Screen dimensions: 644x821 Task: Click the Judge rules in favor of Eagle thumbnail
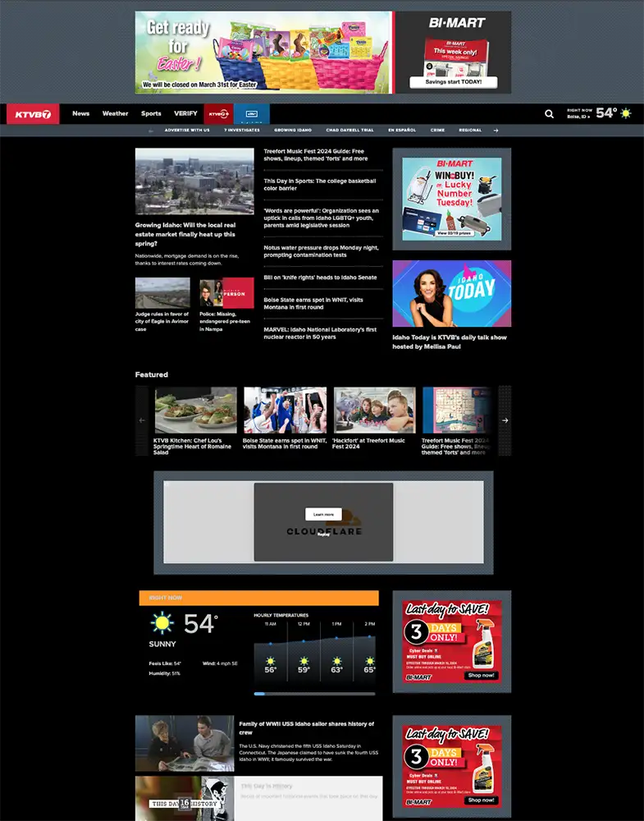[x=162, y=293]
